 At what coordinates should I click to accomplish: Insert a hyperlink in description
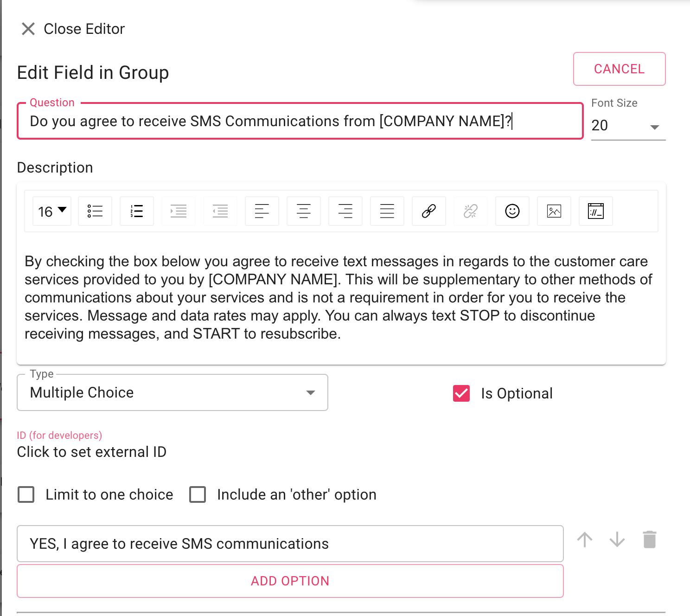click(x=429, y=211)
